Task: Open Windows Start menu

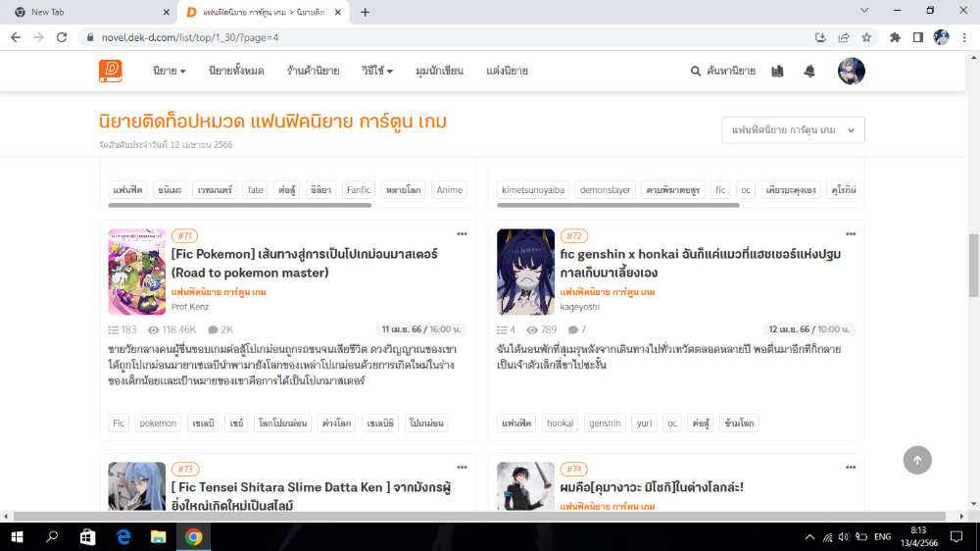Action: [x=17, y=536]
